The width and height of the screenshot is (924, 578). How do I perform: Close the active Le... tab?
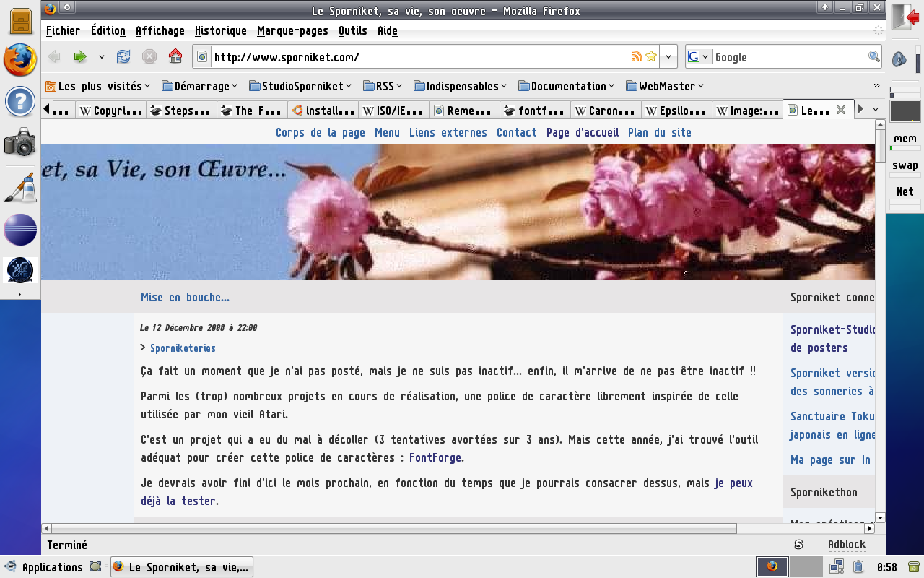click(x=841, y=110)
